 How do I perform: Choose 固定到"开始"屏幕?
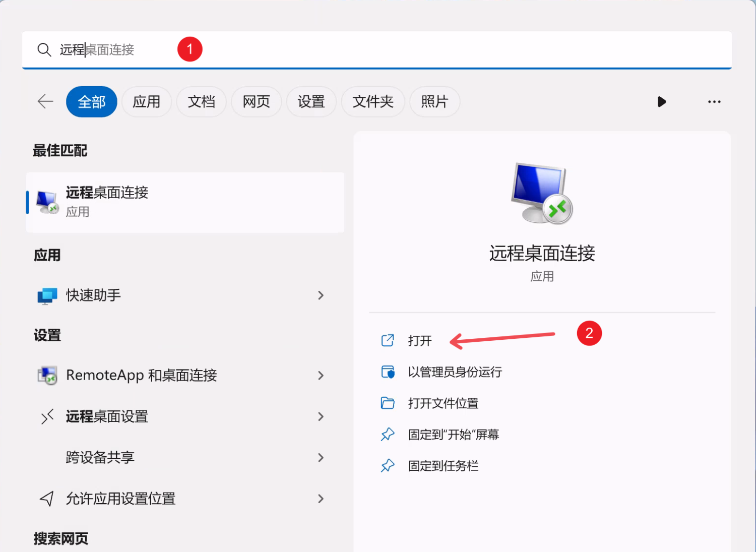click(454, 435)
